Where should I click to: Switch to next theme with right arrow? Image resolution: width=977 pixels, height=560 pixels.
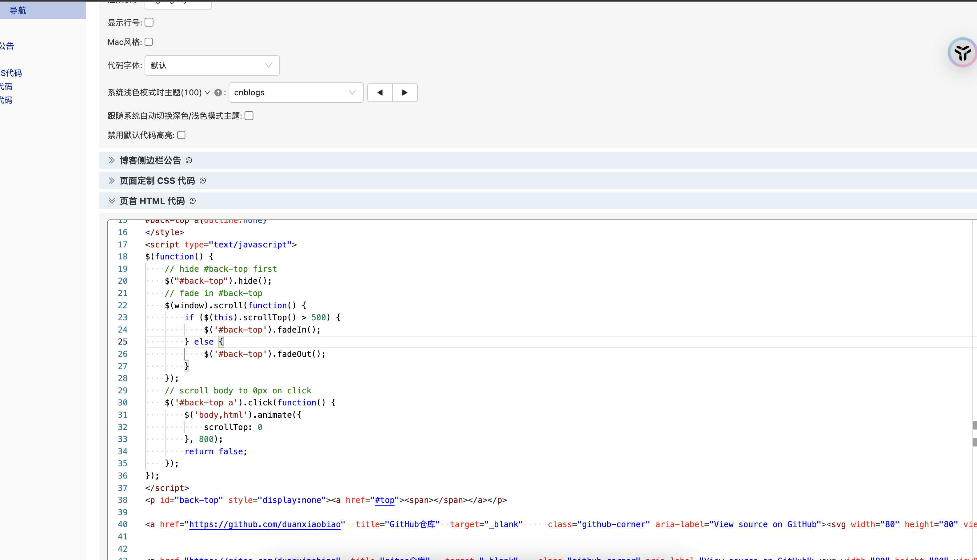(x=405, y=92)
